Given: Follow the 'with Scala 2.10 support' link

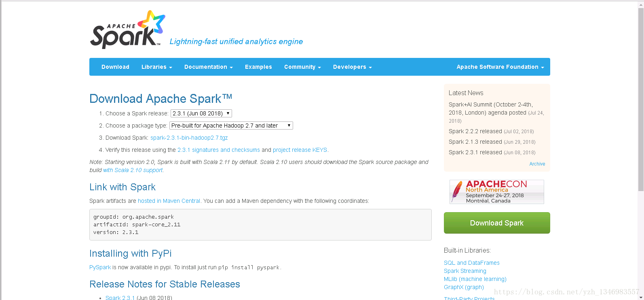Looking at the screenshot, I should coord(133,170).
